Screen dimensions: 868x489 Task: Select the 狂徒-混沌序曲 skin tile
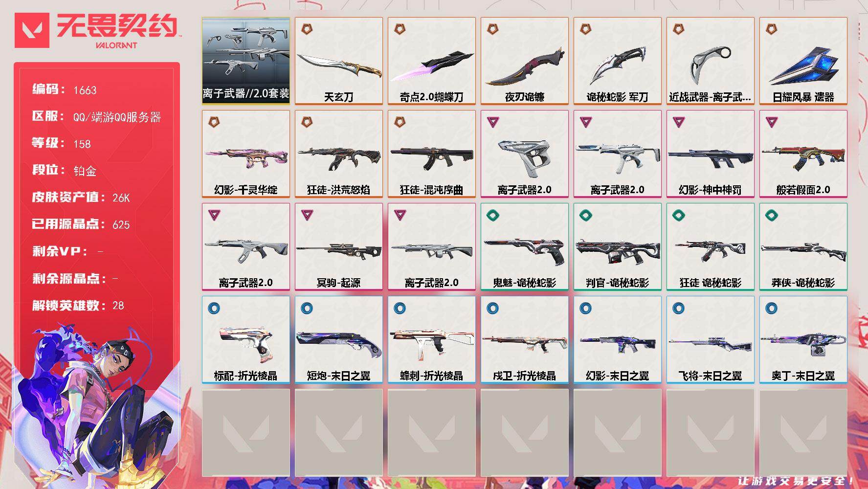coord(432,154)
